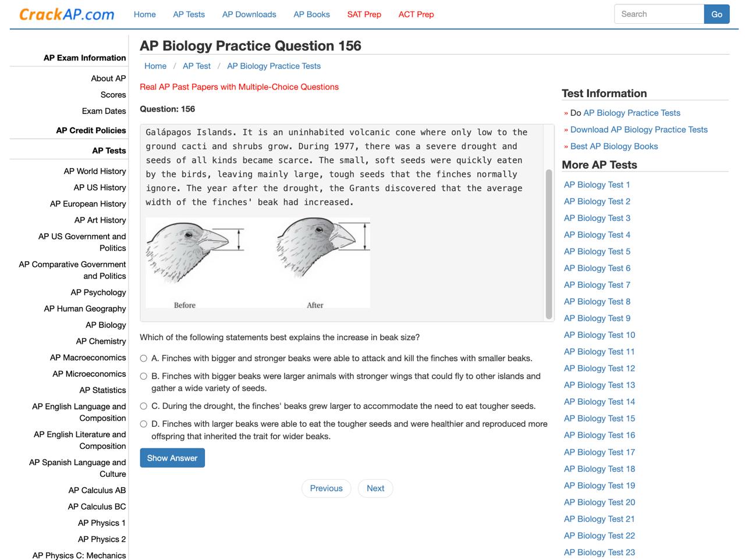Image resolution: width=745 pixels, height=560 pixels.
Task: Open AP Biology Test 5
Action: pyautogui.click(x=597, y=251)
